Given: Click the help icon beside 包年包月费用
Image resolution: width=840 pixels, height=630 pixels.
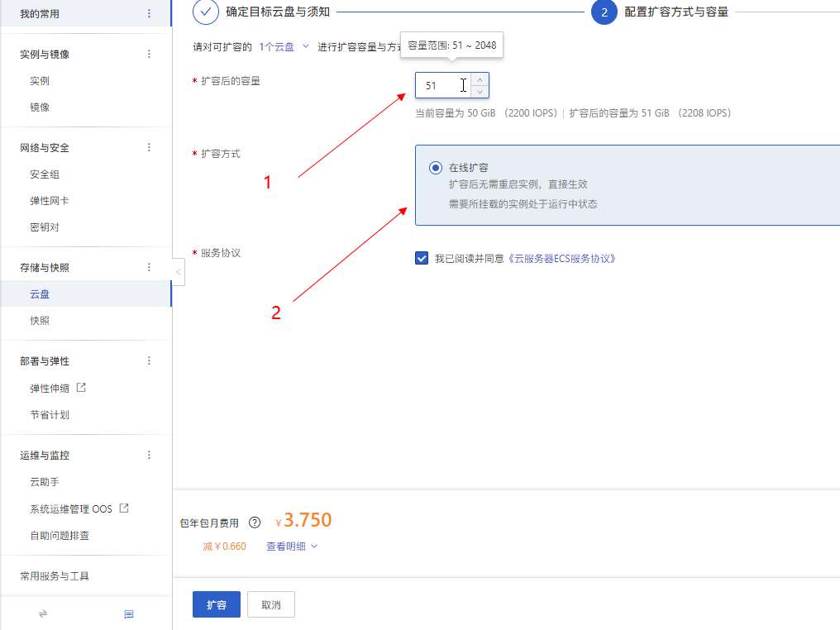Looking at the screenshot, I should (255, 523).
